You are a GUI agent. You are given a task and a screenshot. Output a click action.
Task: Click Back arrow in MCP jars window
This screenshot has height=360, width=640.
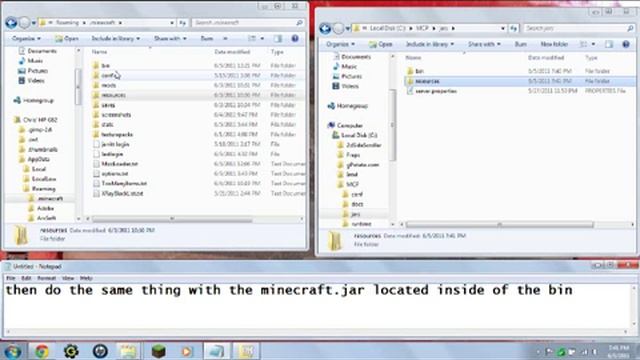325,29
